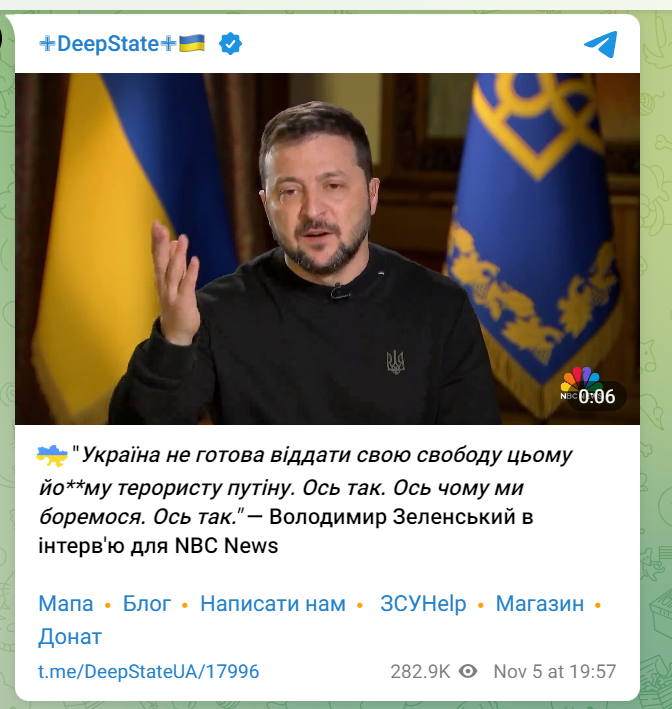Open the DeepState channel name
Screen dimensions: 672x709
pyautogui.click(x=109, y=44)
